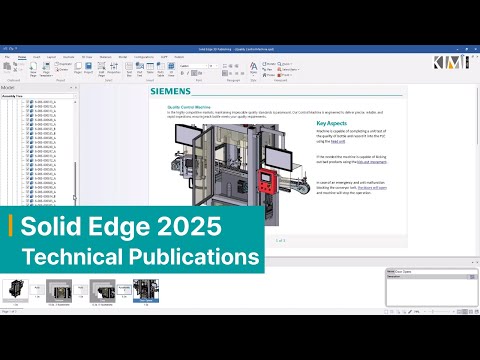The height and width of the screenshot is (360, 480).
Task: Open the Configurations ribbon tab
Action: point(144,57)
